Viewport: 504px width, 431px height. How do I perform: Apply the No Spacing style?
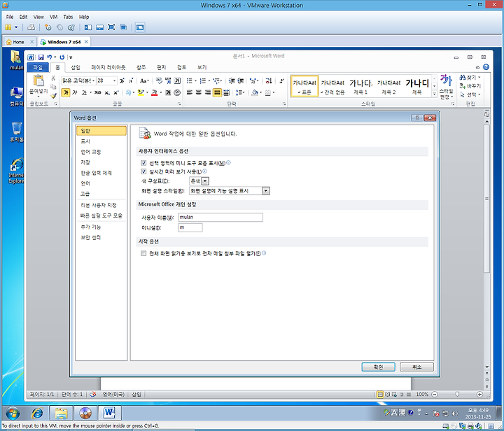(x=332, y=86)
